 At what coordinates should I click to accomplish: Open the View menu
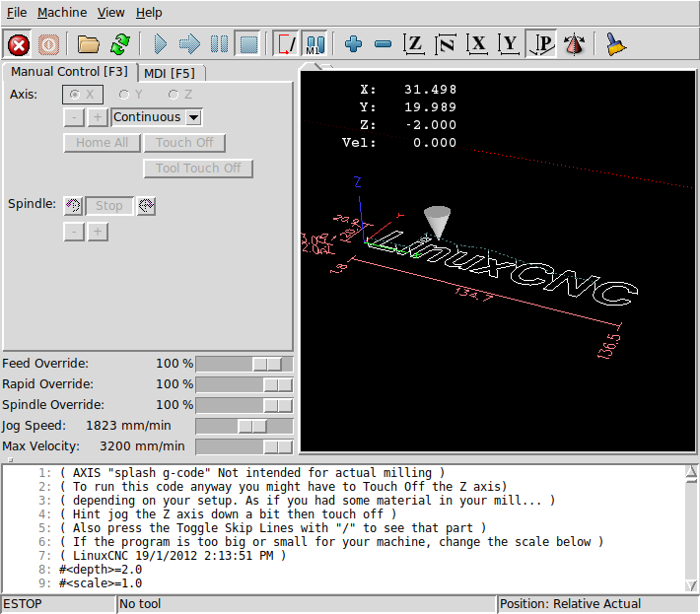tap(110, 13)
